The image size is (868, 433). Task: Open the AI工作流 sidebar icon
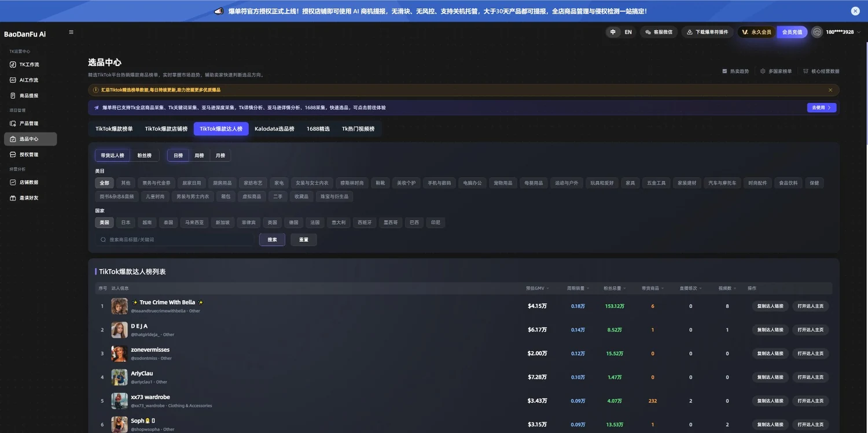[13, 80]
